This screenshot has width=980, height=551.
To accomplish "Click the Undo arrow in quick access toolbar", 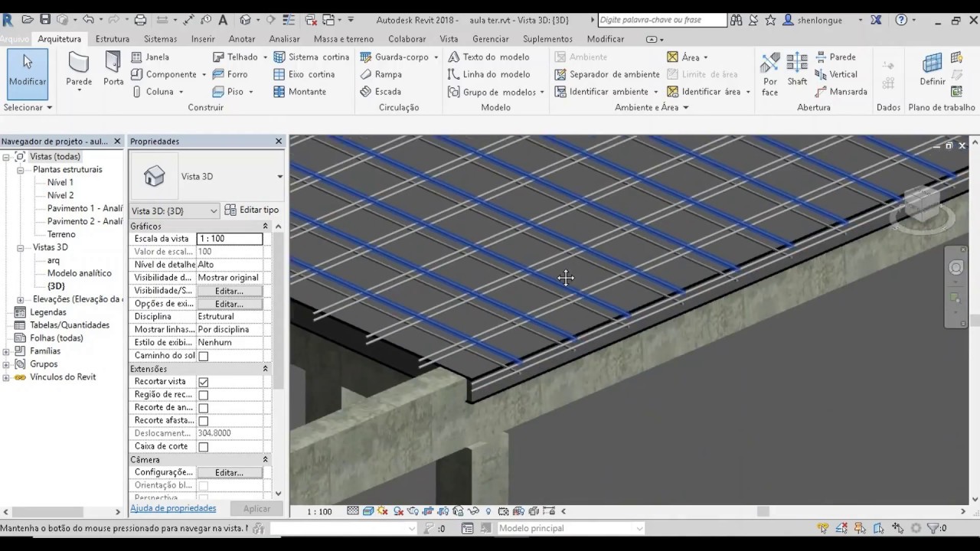I will coord(88,19).
